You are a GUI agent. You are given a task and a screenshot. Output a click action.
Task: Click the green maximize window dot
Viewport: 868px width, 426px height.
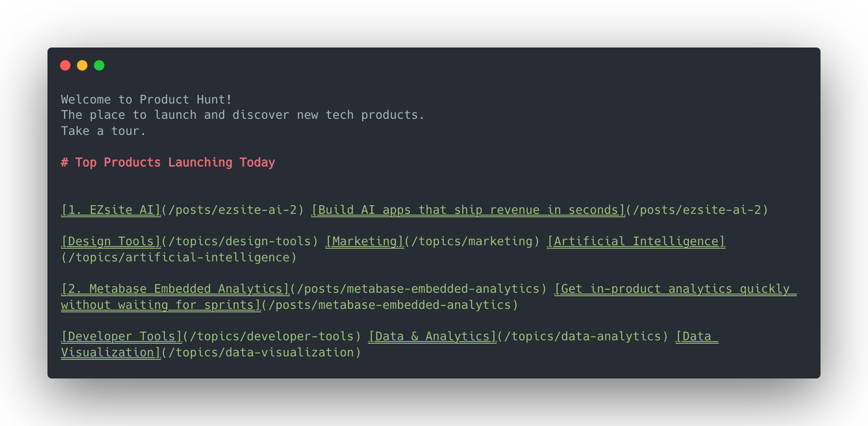(99, 65)
